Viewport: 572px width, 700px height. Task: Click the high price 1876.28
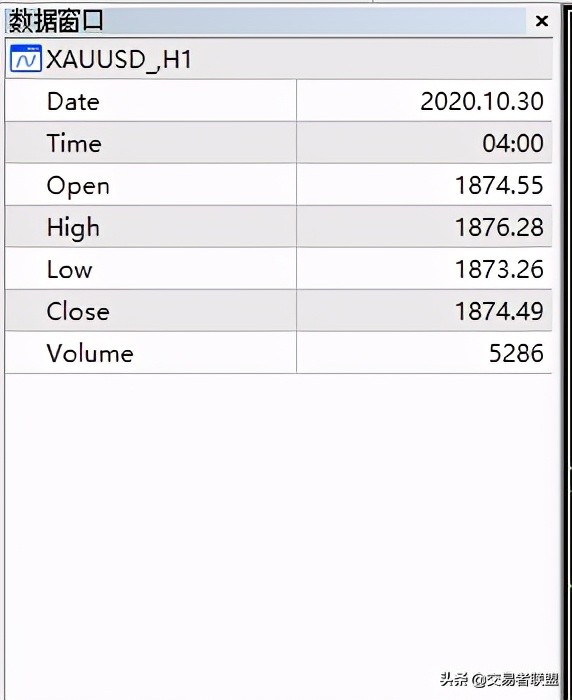pyautogui.click(x=499, y=227)
